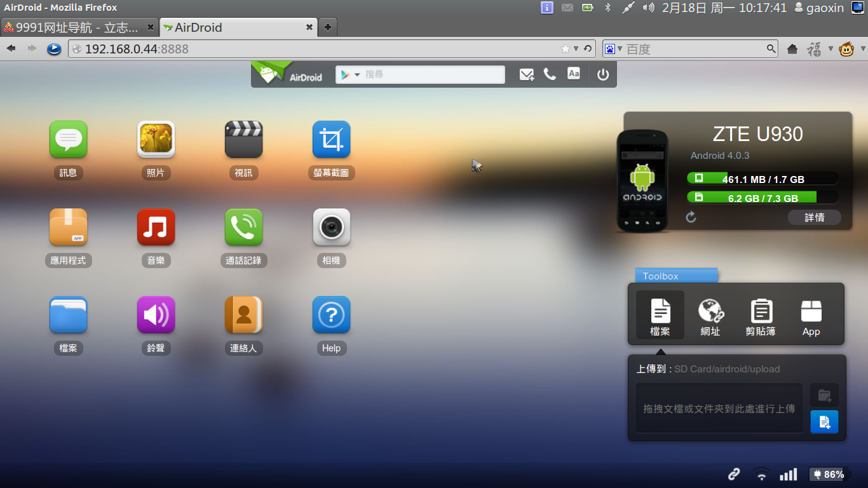Viewport: 868px width, 488px height.
Task: Click the Bluetooth icon in top panel
Action: click(x=607, y=8)
